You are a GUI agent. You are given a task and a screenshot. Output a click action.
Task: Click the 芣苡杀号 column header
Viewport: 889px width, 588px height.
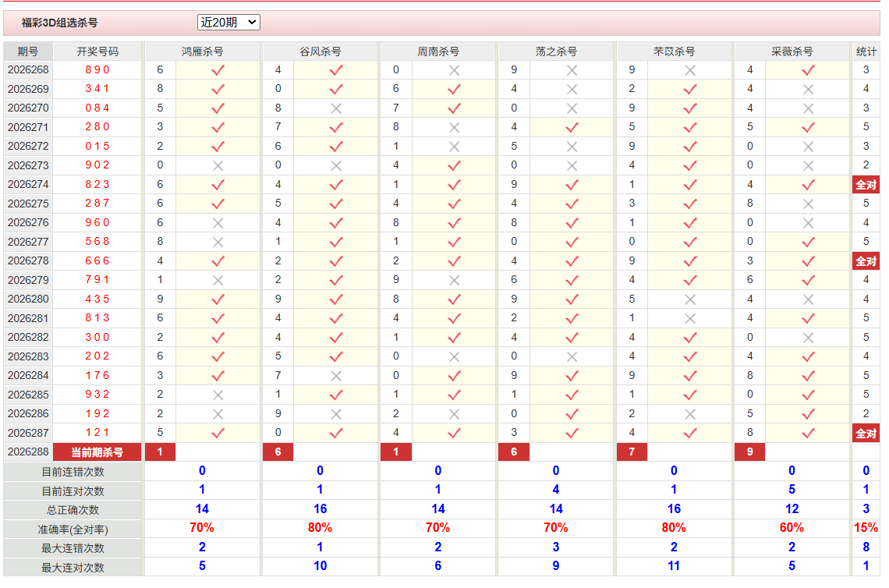click(x=674, y=51)
